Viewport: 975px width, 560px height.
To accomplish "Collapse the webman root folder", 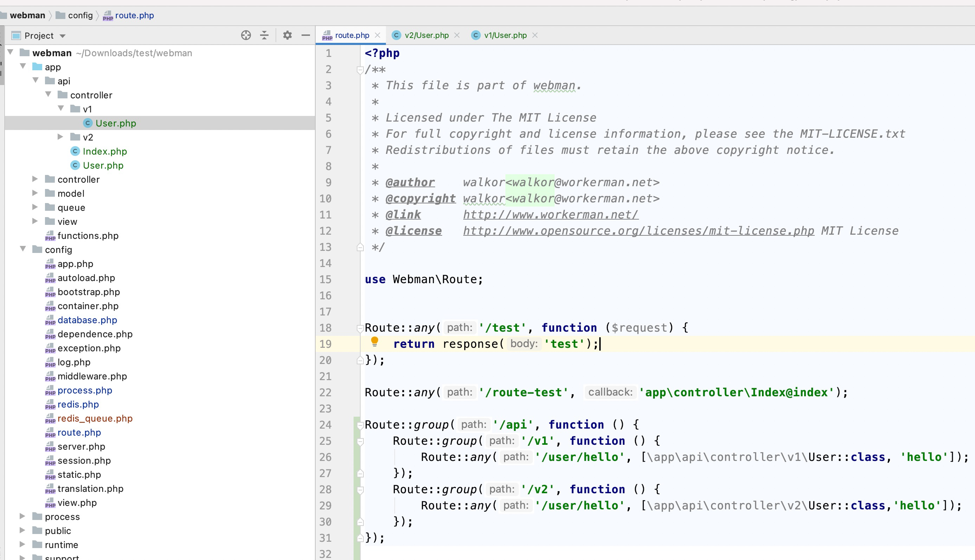I will point(11,52).
